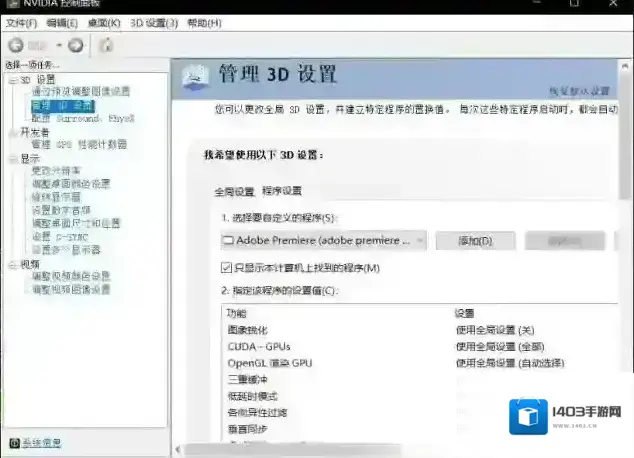Screen dimensions: 634x458
Task: Toggle 只显示本计算机上找到的程序 checkbox
Action: 226,268
